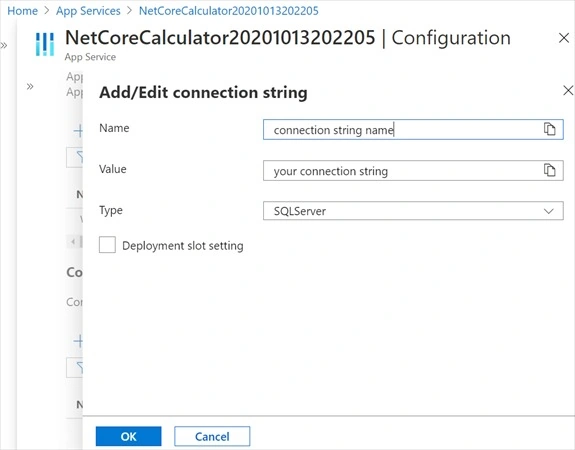Confirm with the OK button

pyautogui.click(x=128, y=436)
